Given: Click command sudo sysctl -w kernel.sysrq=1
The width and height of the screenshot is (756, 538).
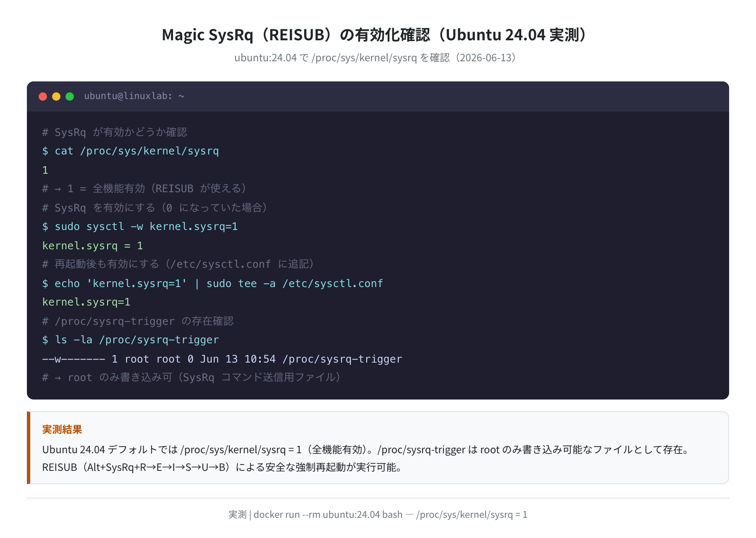Looking at the screenshot, I should (x=140, y=227).
